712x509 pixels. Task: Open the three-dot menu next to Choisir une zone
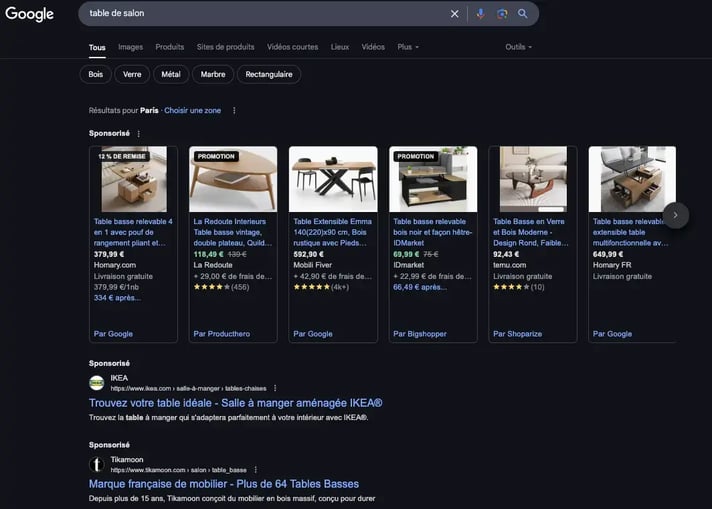(x=234, y=110)
